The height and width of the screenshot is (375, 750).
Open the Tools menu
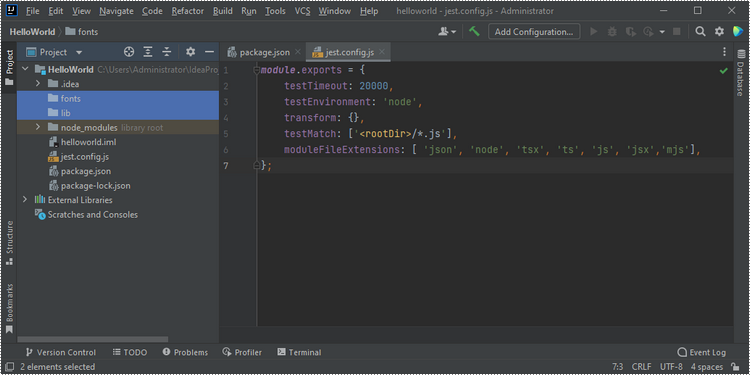tap(275, 11)
